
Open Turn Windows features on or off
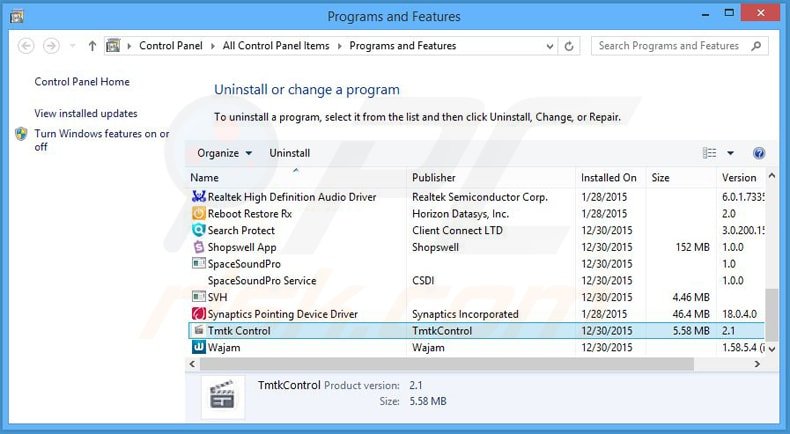102,140
